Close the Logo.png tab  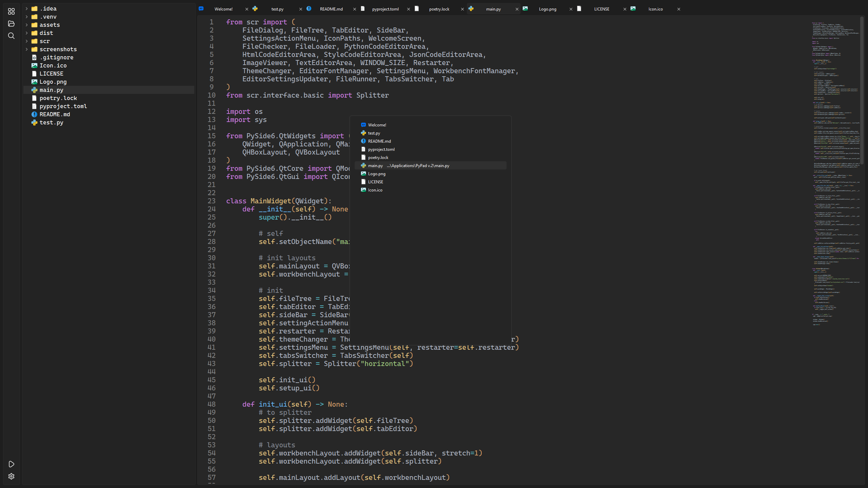571,9
